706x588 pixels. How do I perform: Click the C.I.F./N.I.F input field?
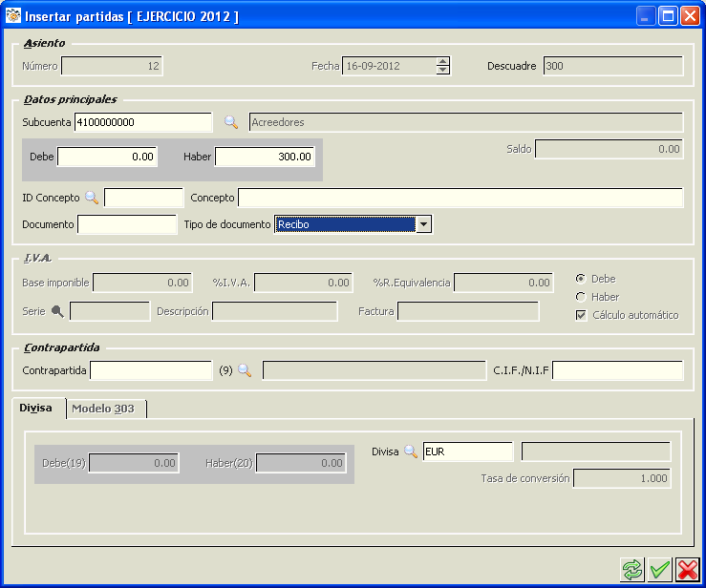pos(618,370)
